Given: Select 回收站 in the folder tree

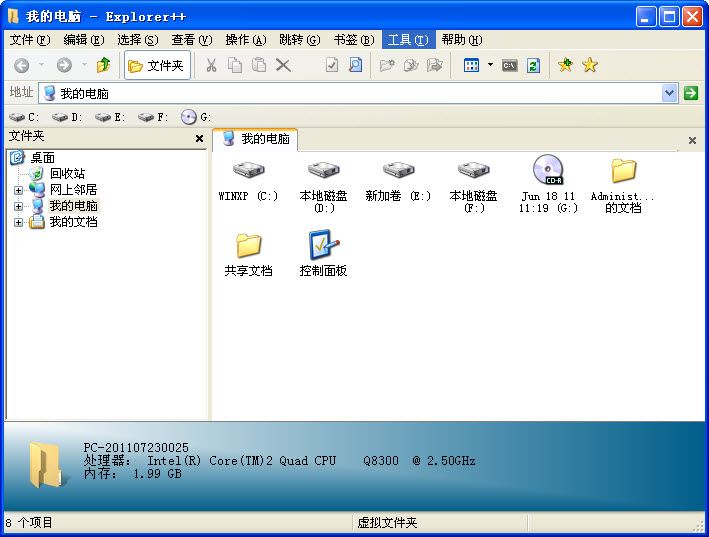Looking at the screenshot, I should tap(67, 174).
